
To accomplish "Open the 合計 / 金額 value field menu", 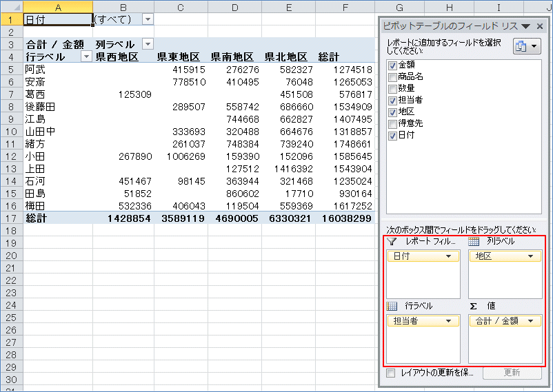I will [x=532, y=321].
